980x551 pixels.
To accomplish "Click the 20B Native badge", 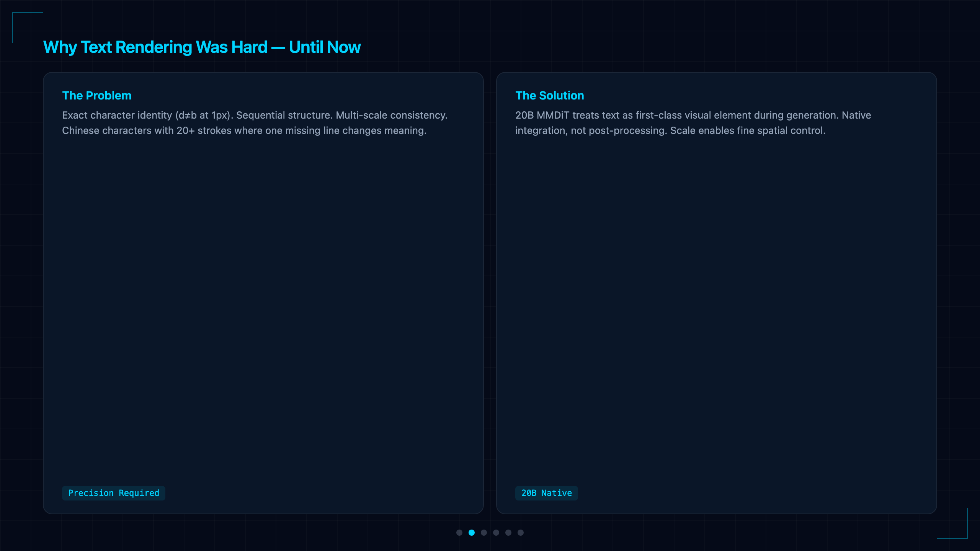I will click(547, 493).
